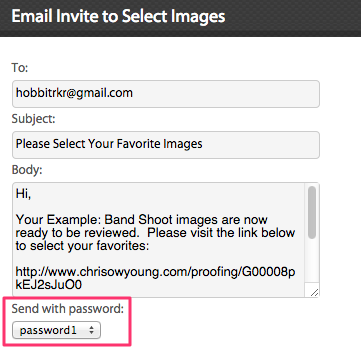Click the 'To:' field label
Screen dimensions: 361x362
coord(20,68)
